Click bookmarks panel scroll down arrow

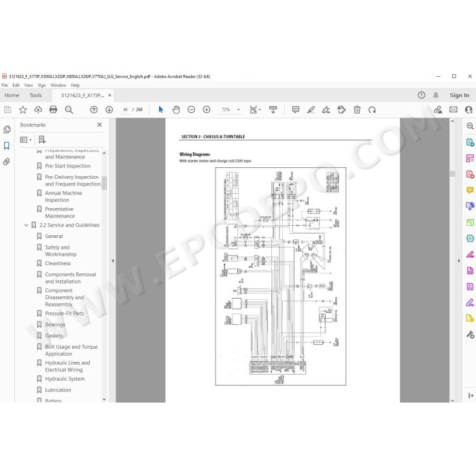click(104, 399)
